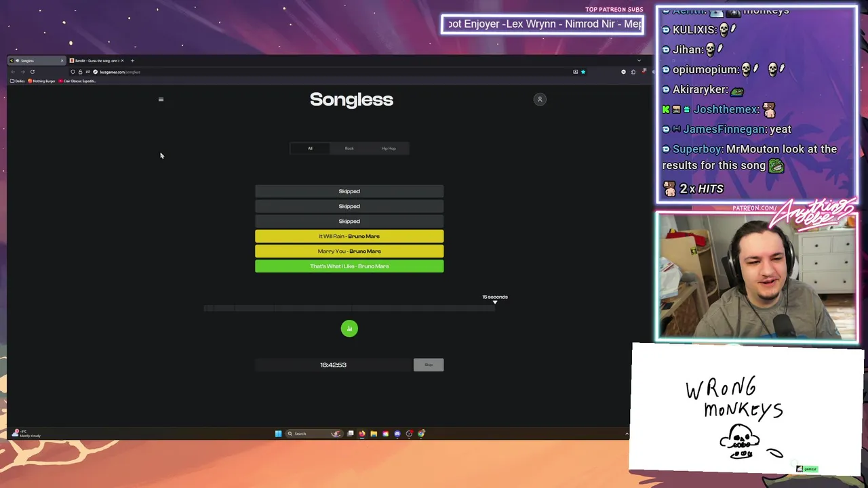Reload the page
Image resolution: width=868 pixels, height=488 pixels.
pos(33,72)
